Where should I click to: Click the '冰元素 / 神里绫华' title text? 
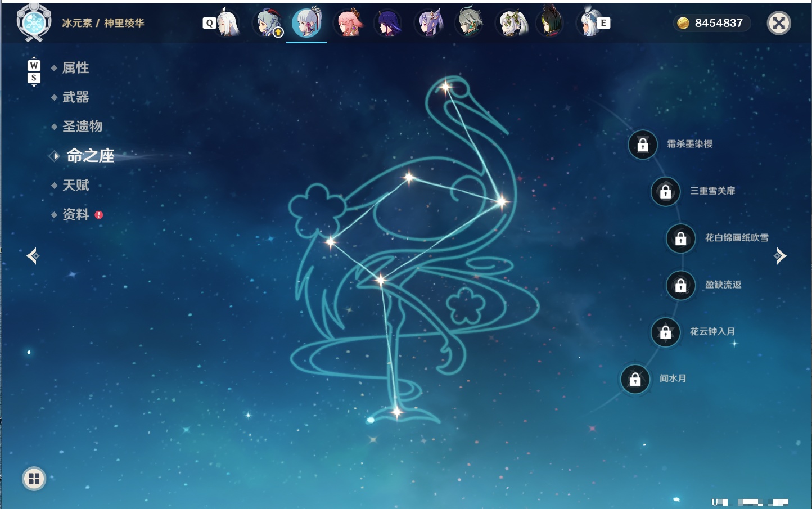pos(103,23)
